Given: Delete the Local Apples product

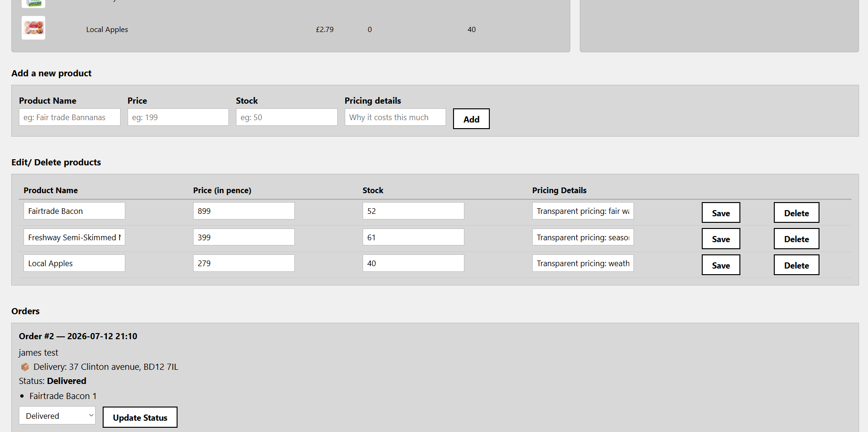Looking at the screenshot, I should tap(796, 265).
